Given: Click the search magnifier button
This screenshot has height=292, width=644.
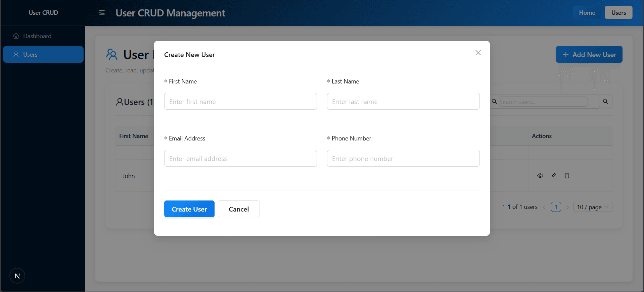Looking at the screenshot, I should pos(605,102).
